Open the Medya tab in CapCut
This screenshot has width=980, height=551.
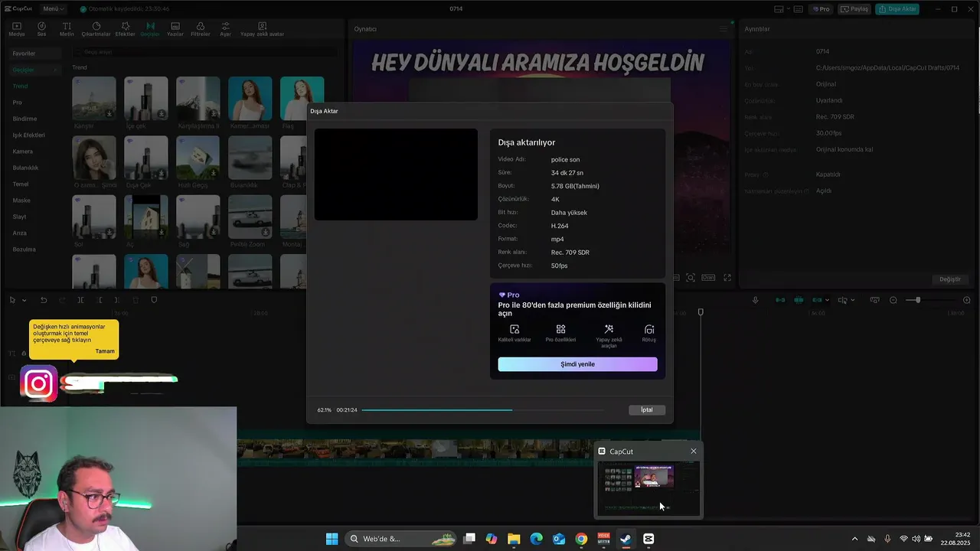pyautogui.click(x=16, y=29)
